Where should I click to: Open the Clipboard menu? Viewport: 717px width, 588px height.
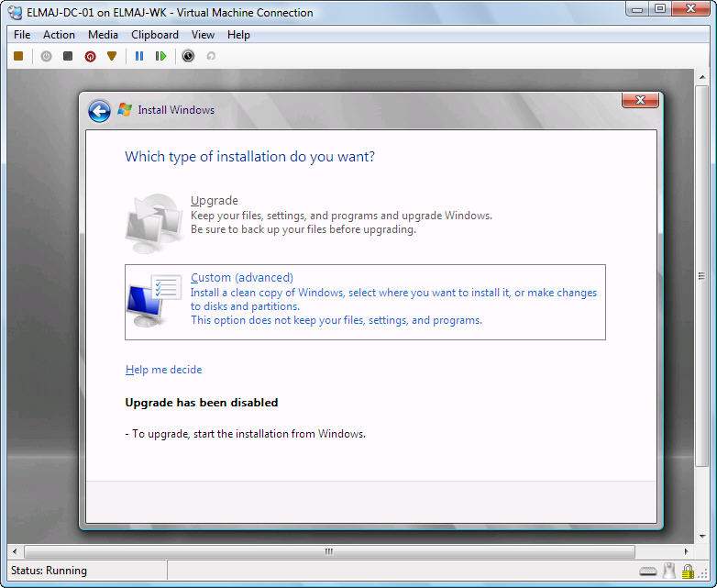[x=155, y=35]
